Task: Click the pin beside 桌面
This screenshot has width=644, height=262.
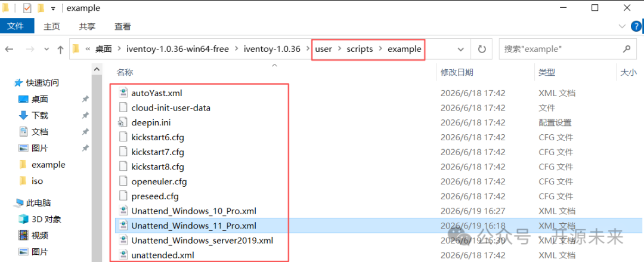Action: coord(85,99)
